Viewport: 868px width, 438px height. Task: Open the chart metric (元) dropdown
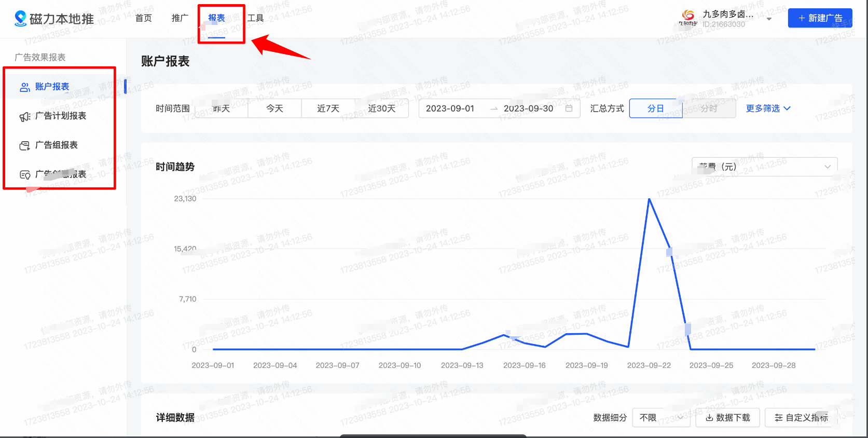click(764, 167)
